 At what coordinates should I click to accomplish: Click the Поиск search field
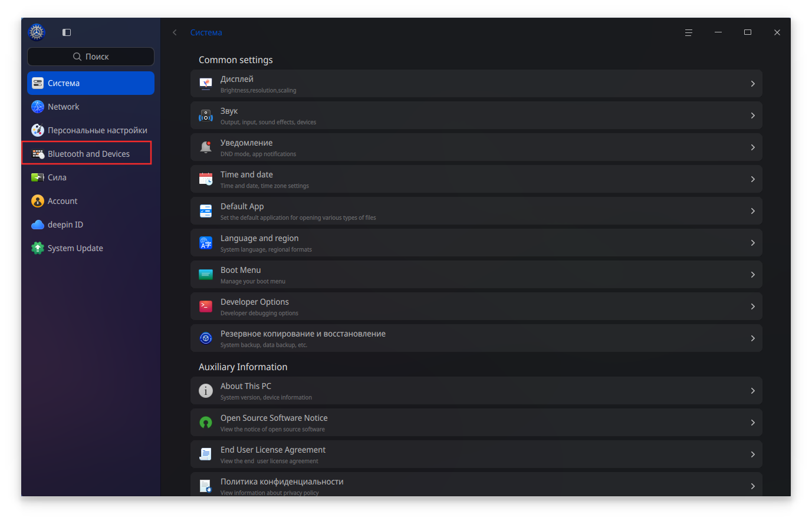pyautogui.click(x=91, y=57)
